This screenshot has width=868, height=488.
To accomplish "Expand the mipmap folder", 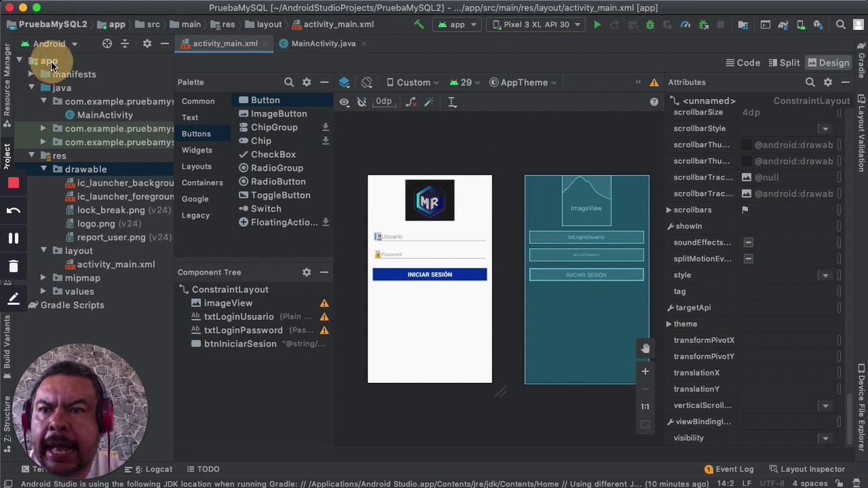I will pos(43,278).
